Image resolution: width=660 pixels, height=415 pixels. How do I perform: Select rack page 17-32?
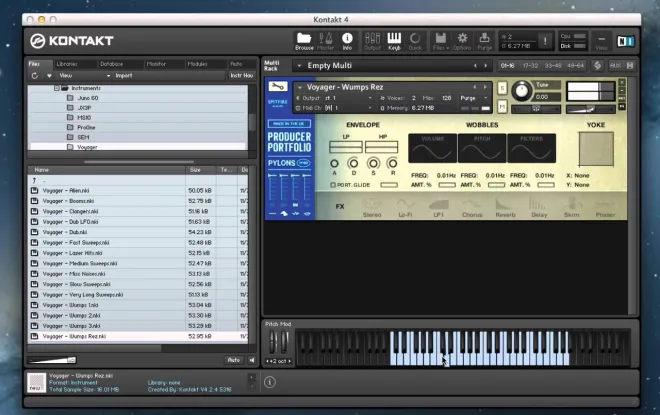coord(530,66)
